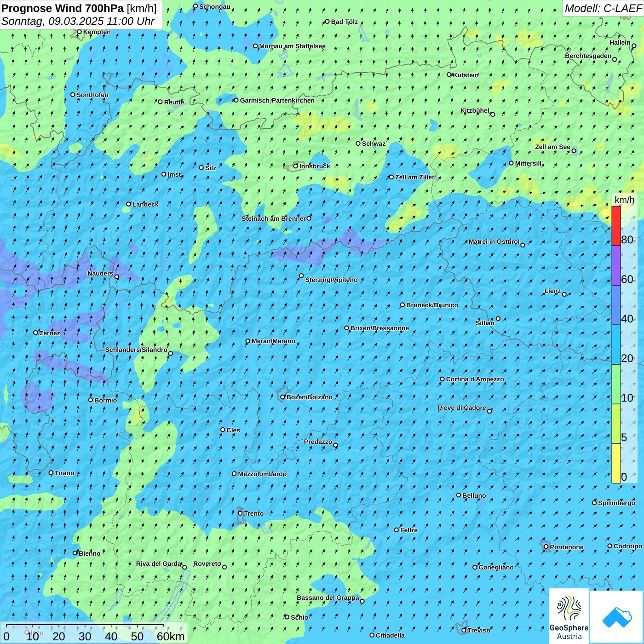Click the Bassano del Grappa label
Screen dimensions: 644x644
328,598
